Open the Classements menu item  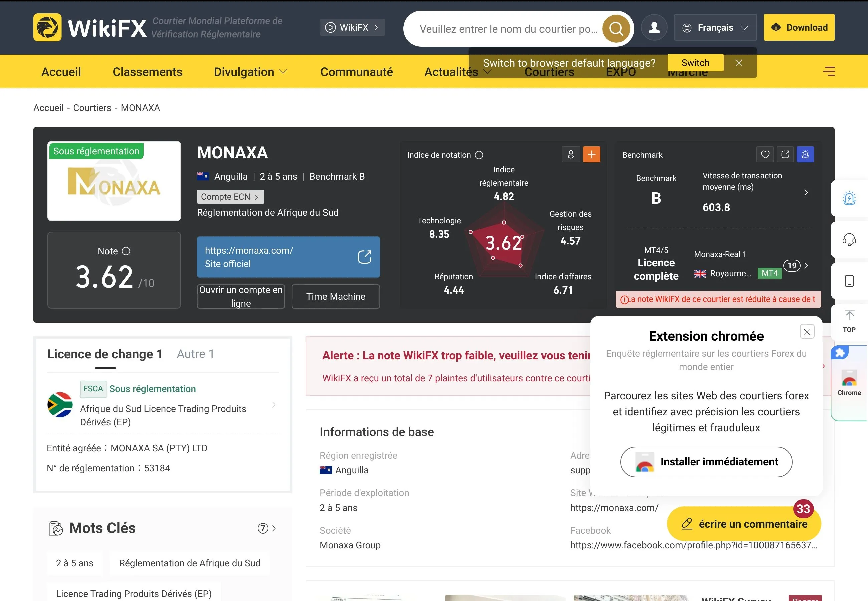pos(147,72)
